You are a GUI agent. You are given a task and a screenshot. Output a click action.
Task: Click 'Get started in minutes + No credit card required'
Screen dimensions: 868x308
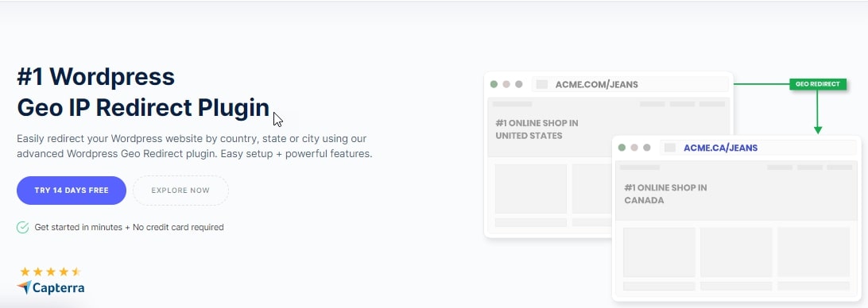tap(129, 227)
